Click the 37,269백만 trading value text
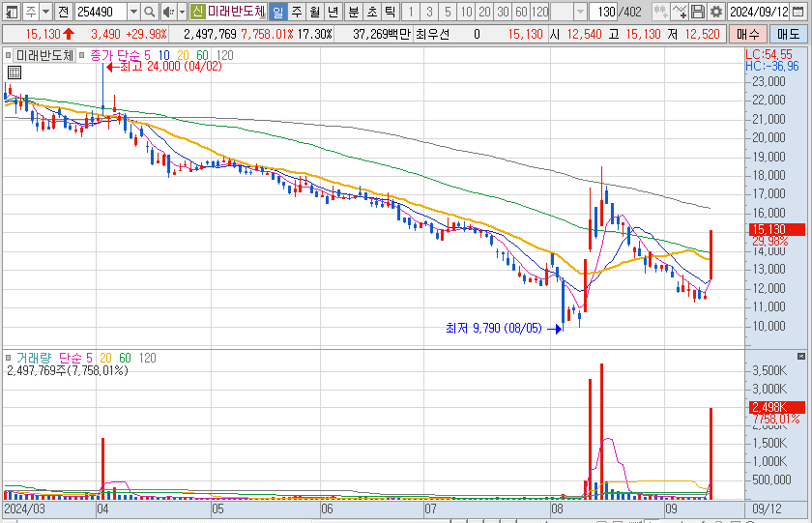Viewport: 812px width, 523px height. 381,34
